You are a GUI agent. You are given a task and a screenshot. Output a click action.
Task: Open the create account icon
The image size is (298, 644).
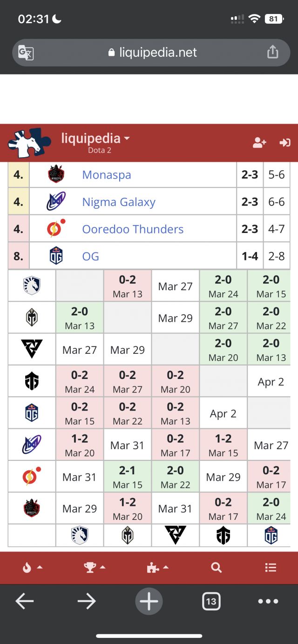click(x=259, y=143)
